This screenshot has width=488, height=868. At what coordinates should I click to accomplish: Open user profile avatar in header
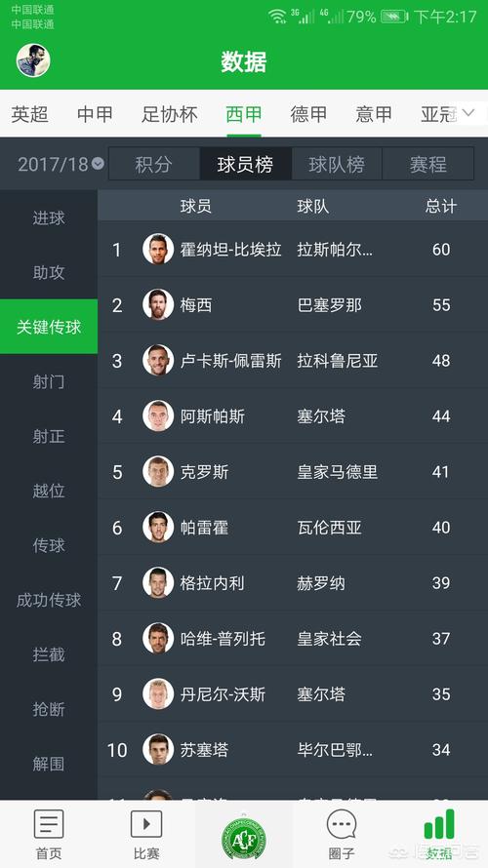(33, 60)
